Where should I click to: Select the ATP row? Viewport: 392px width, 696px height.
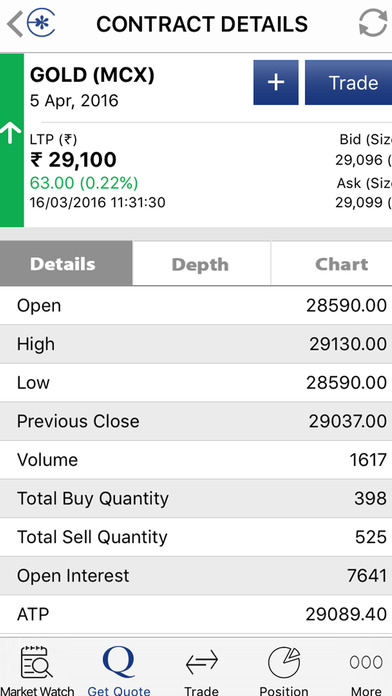[196, 614]
